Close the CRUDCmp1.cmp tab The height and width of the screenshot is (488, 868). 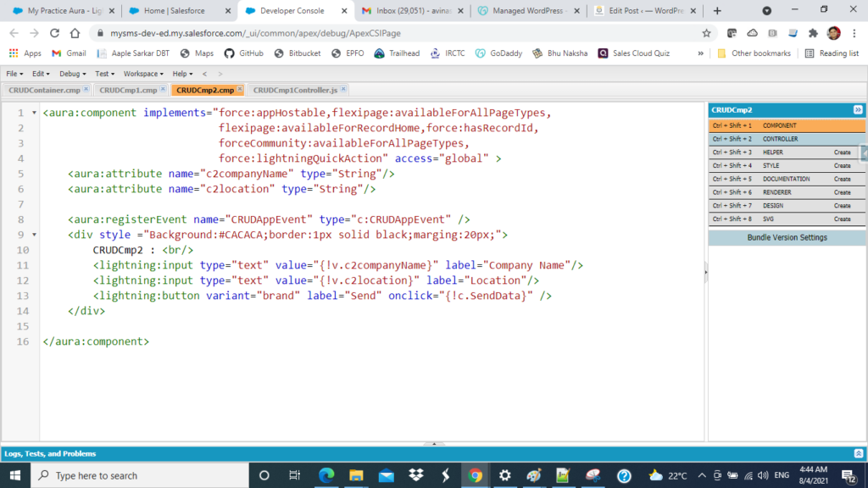(x=163, y=88)
